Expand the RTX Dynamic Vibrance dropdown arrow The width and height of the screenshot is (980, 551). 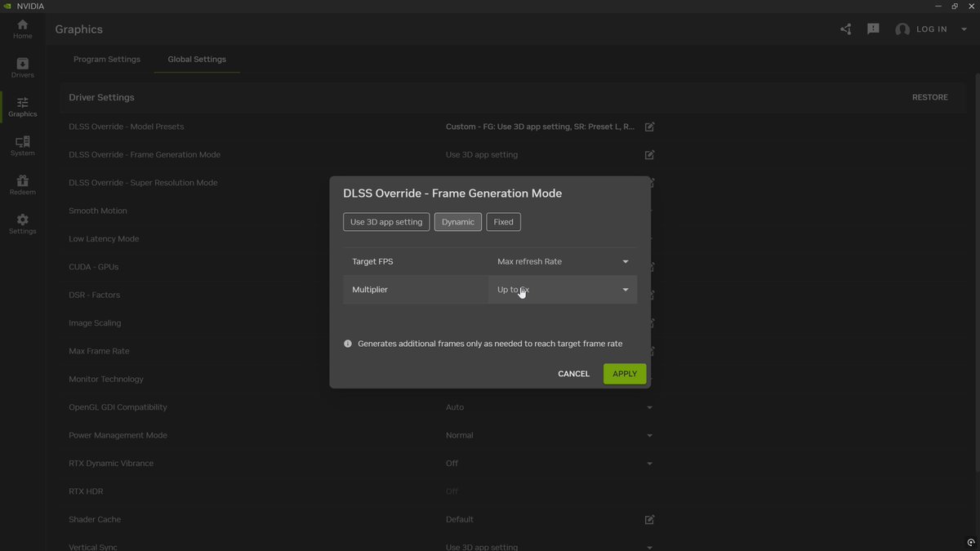coord(650,464)
